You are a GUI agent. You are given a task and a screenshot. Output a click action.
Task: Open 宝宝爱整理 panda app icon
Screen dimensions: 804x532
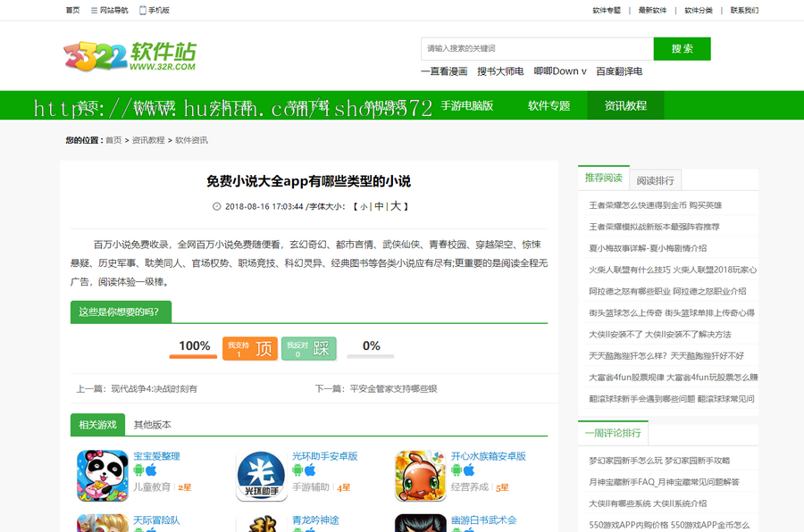click(x=103, y=476)
